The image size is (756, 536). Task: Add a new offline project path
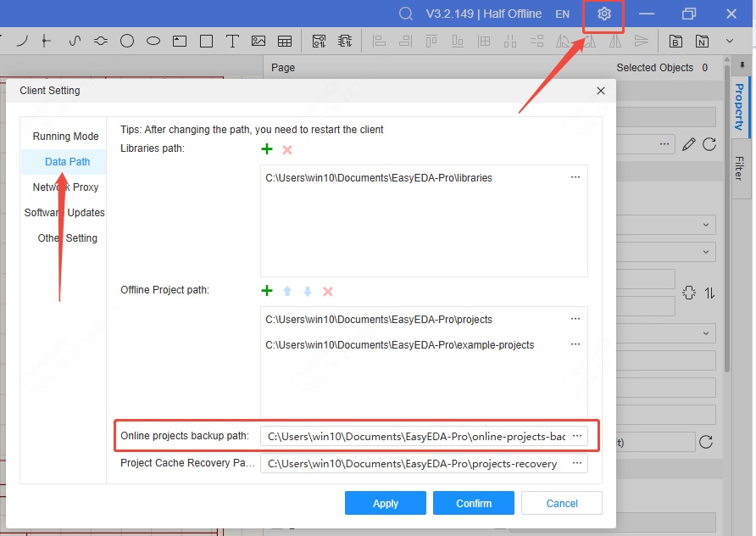coord(267,290)
